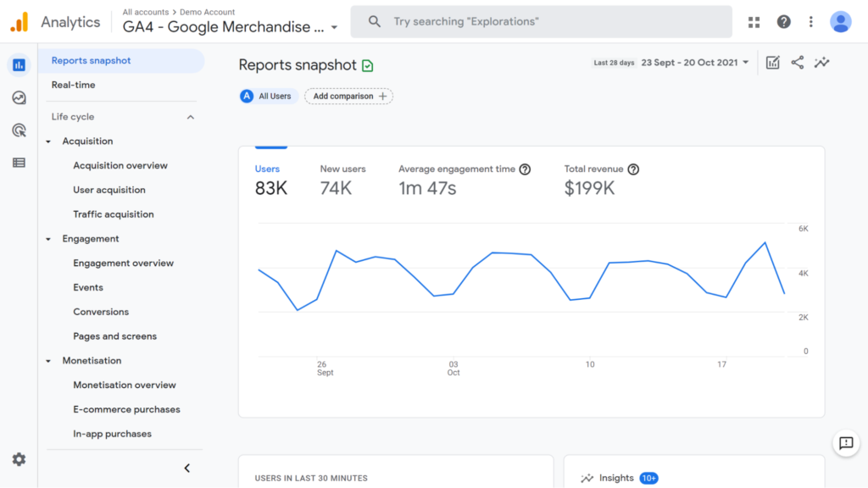
Task: Select the Total revenue metric tab
Action: [x=602, y=180]
